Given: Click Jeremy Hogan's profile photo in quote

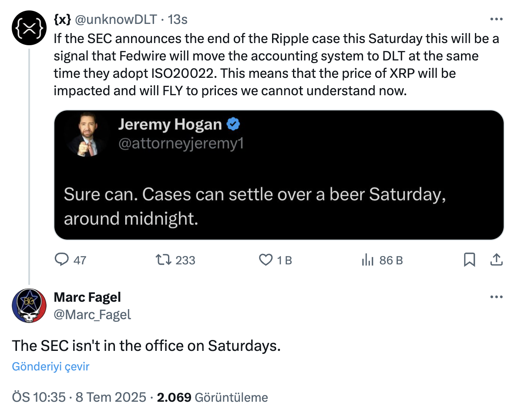Looking at the screenshot, I should pyautogui.click(x=87, y=134).
